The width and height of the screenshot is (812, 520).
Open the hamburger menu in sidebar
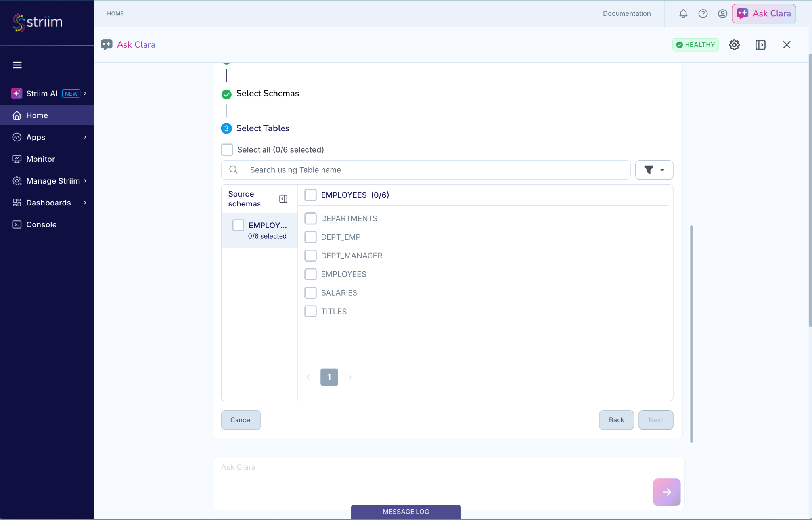pos(17,65)
